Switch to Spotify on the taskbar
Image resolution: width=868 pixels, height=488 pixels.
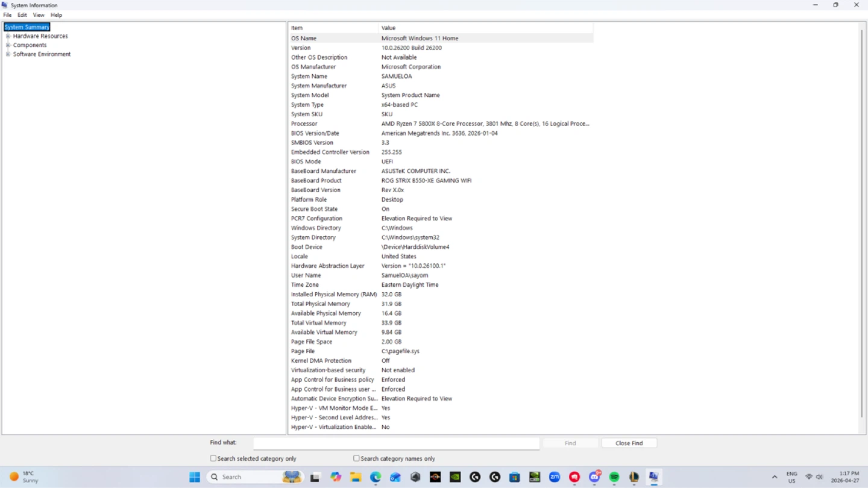[614, 477]
